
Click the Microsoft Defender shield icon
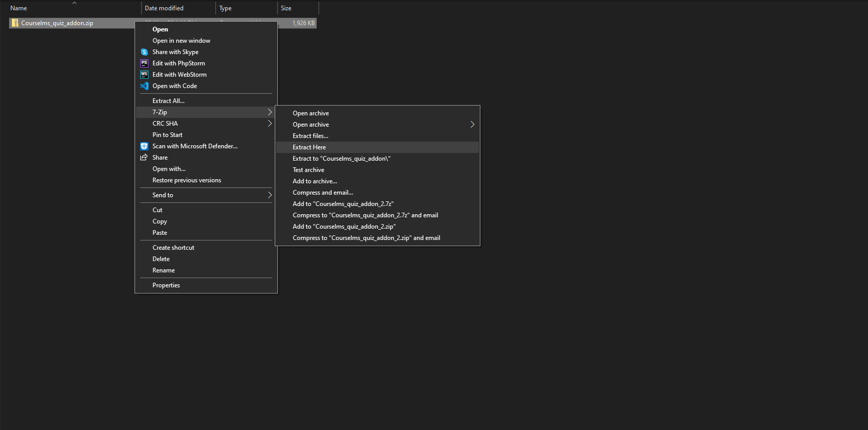144,146
